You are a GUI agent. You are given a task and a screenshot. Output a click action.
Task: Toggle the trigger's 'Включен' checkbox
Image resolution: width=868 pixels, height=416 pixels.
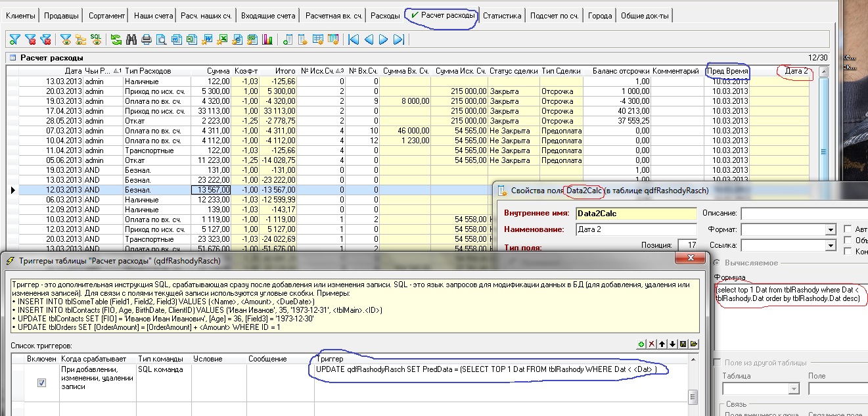42,382
